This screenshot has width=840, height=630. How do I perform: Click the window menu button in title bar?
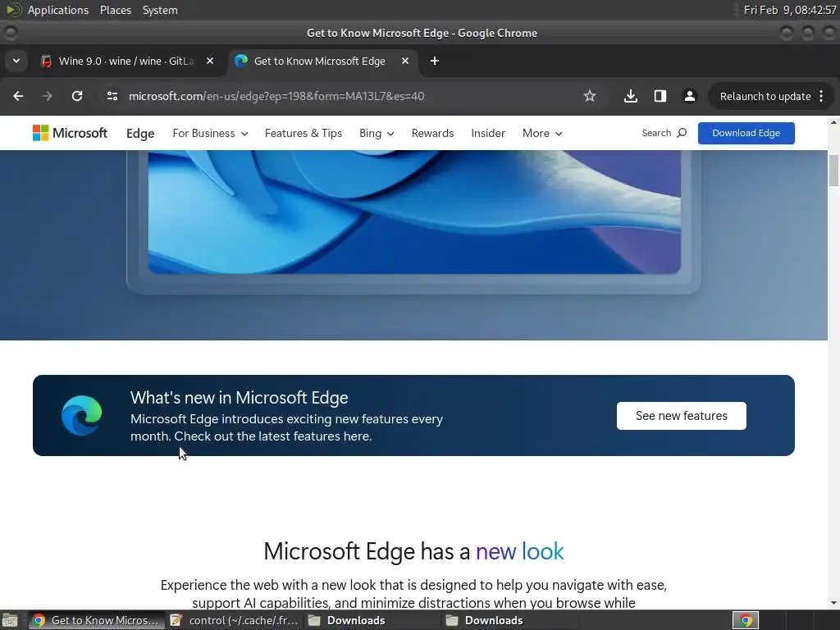pos(10,33)
